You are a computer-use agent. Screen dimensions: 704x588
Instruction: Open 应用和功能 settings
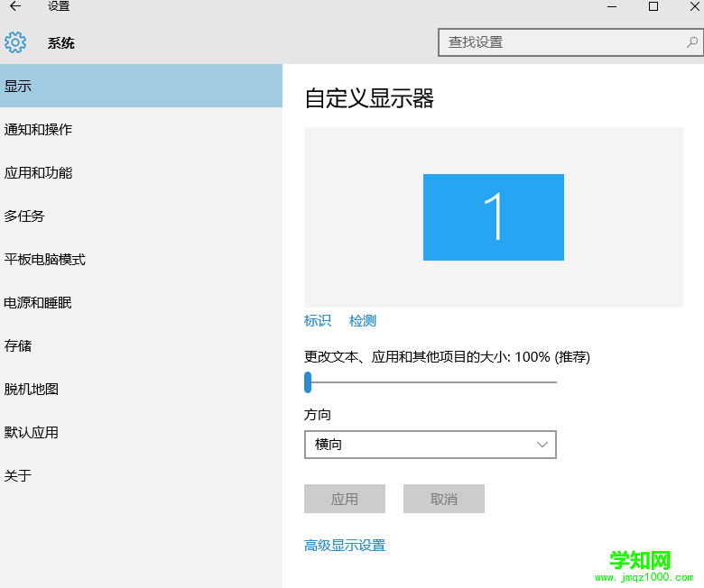[x=141, y=172]
